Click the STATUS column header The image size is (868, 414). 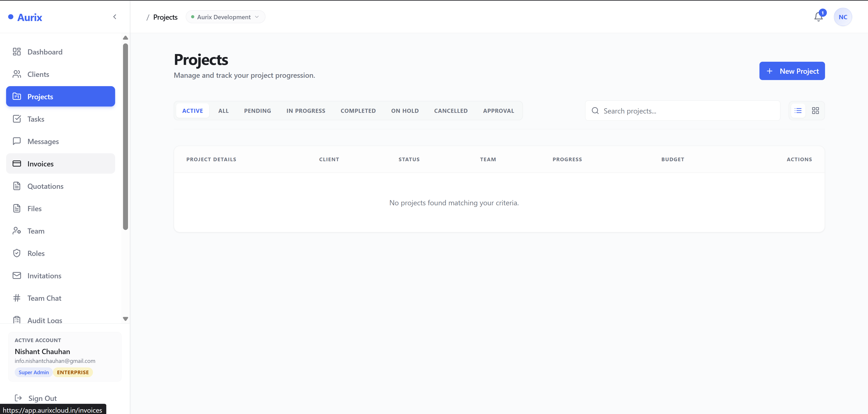(409, 159)
